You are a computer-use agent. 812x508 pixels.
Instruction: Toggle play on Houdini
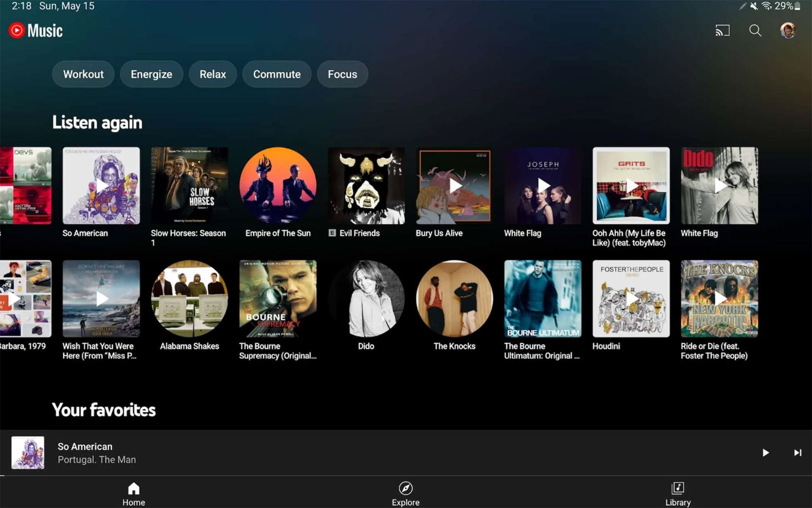pyautogui.click(x=630, y=298)
